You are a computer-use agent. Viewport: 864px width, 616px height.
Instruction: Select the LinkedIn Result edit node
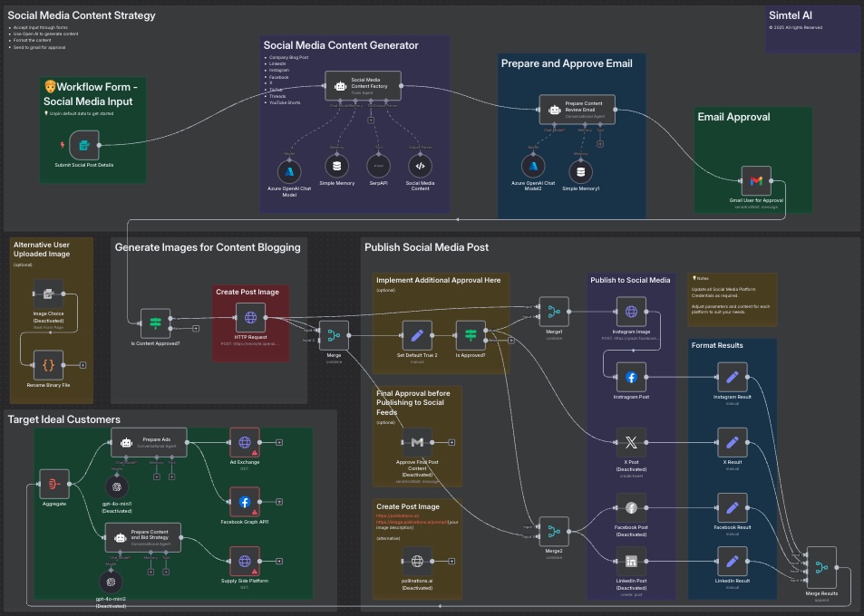733,561
